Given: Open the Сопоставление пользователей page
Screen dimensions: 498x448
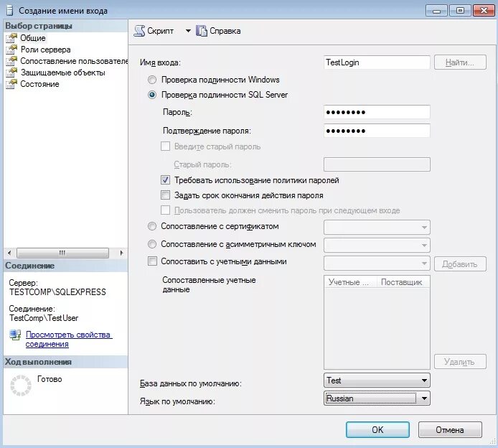Looking at the screenshot, I should 74,61.
